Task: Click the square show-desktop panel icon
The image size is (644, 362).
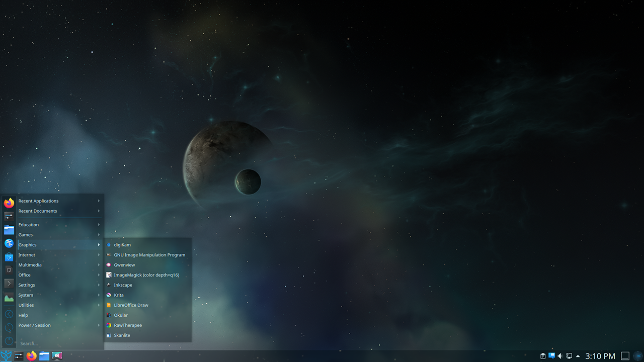Action: point(625,356)
